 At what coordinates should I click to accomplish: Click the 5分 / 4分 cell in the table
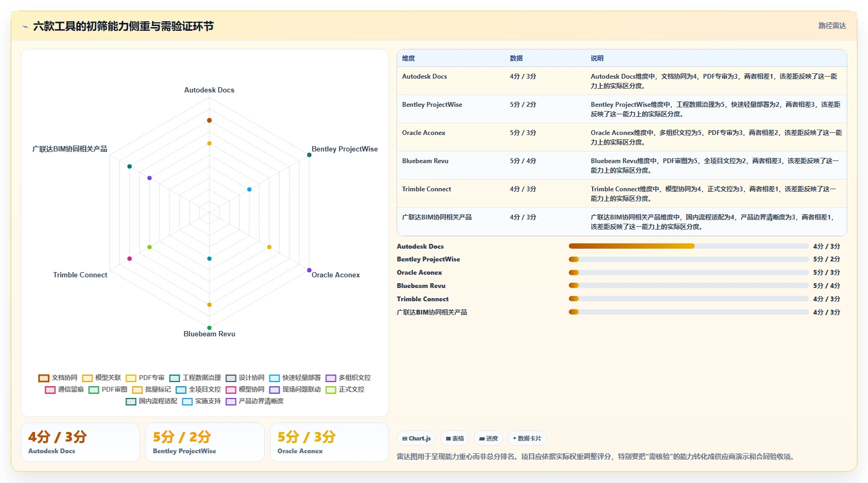(x=523, y=161)
